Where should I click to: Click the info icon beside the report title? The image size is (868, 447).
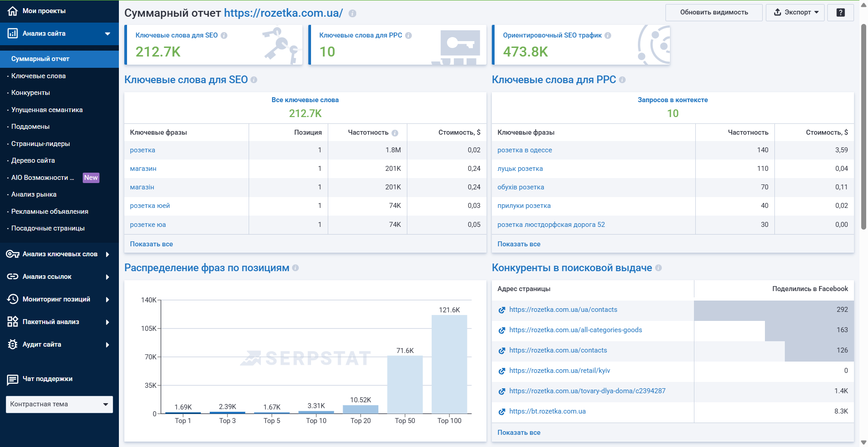[x=353, y=14]
